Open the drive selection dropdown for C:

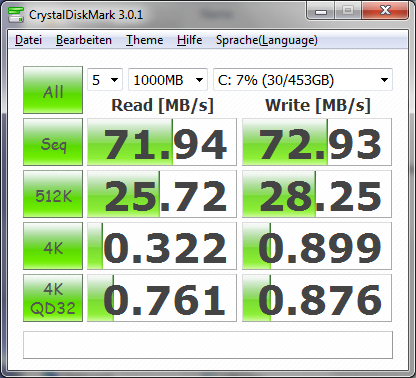pyautogui.click(x=303, y=80)
